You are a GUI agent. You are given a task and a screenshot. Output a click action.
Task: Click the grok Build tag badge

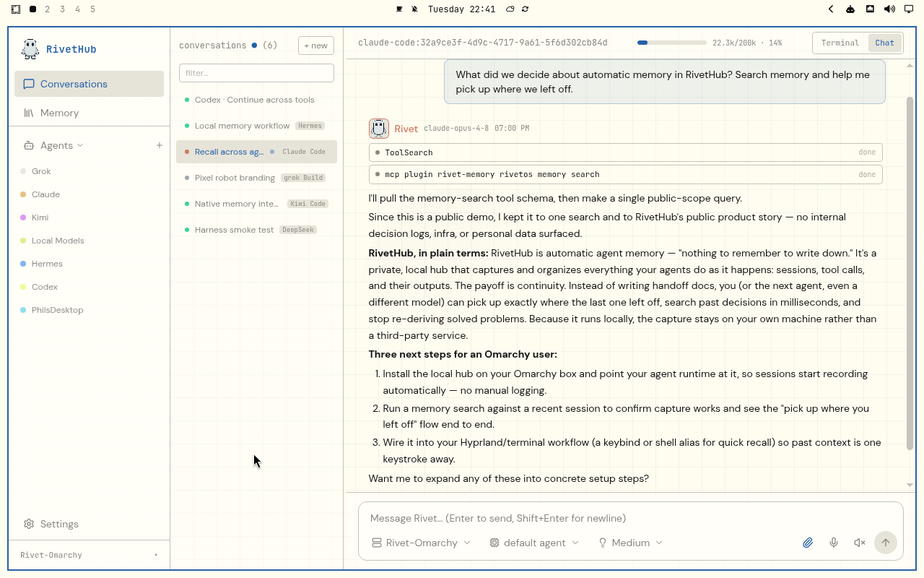(x=303, y=178)
